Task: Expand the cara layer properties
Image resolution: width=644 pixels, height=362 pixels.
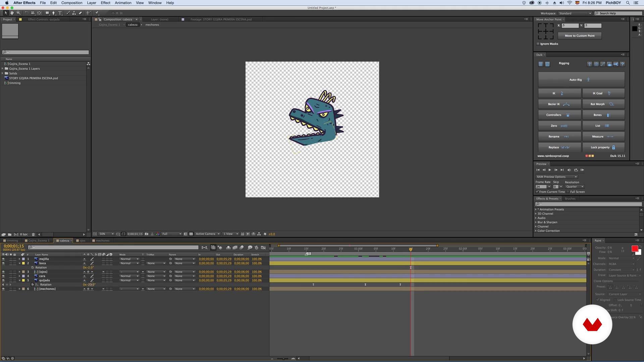Action: tap(19, 276)
